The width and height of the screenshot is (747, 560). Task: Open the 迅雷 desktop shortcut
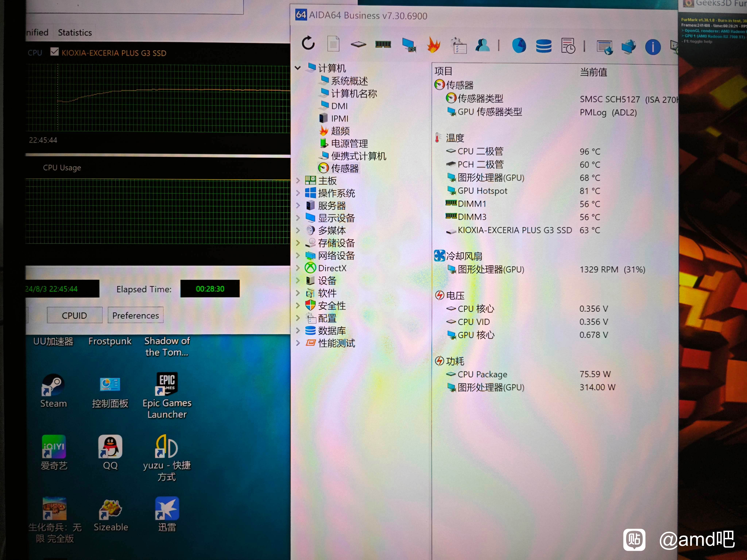167,514
